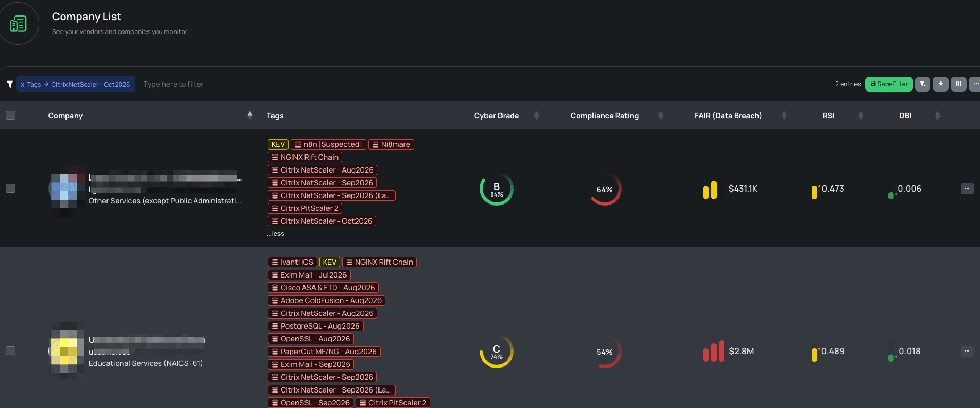Click the B 84% cyber grade gauge
The image size is (980, 408).
[x=497, y=189]
